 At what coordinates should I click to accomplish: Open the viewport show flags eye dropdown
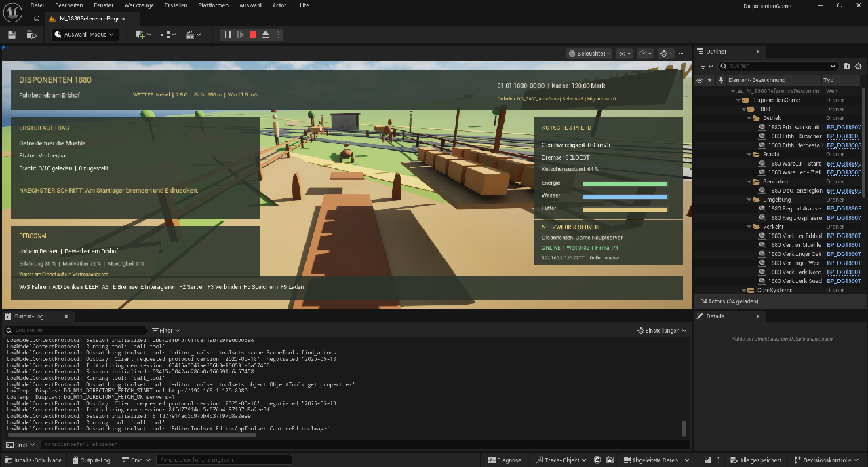point(624,53)
